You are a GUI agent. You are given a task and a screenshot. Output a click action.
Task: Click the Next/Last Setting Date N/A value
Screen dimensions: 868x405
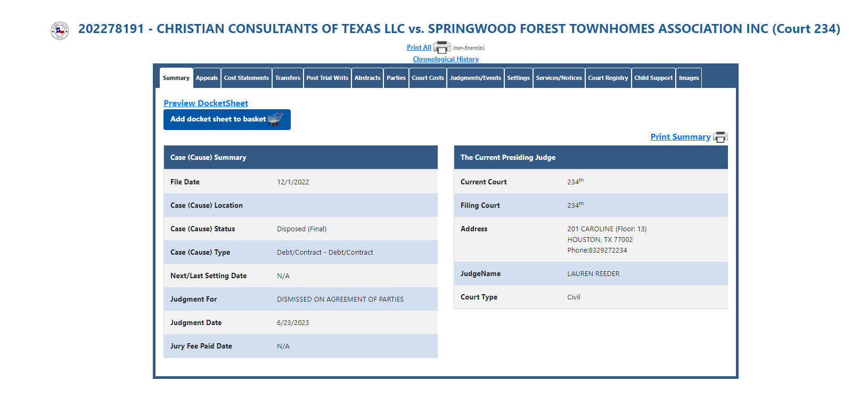(x=283, y=276)
